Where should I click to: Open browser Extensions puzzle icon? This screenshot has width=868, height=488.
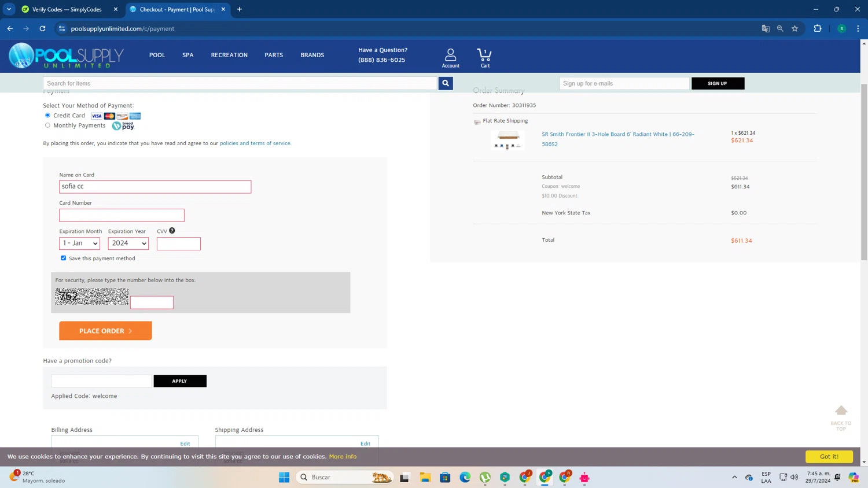tap(817, 28)
